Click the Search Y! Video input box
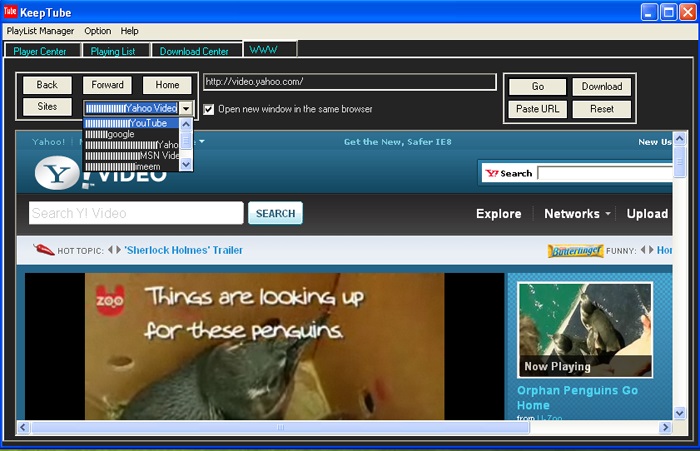700x451 pixels. [136, 213]
